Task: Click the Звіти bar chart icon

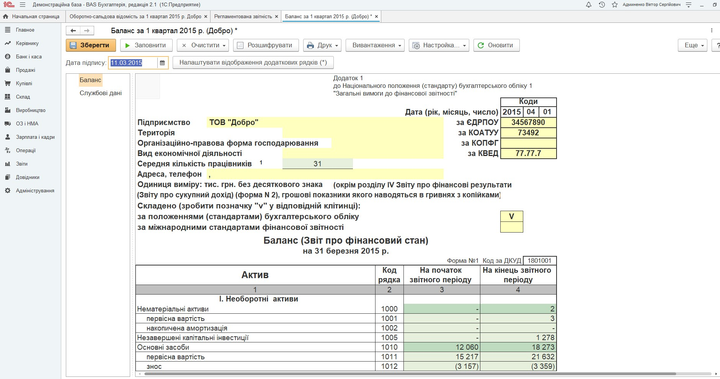Action: pos(7,164)
